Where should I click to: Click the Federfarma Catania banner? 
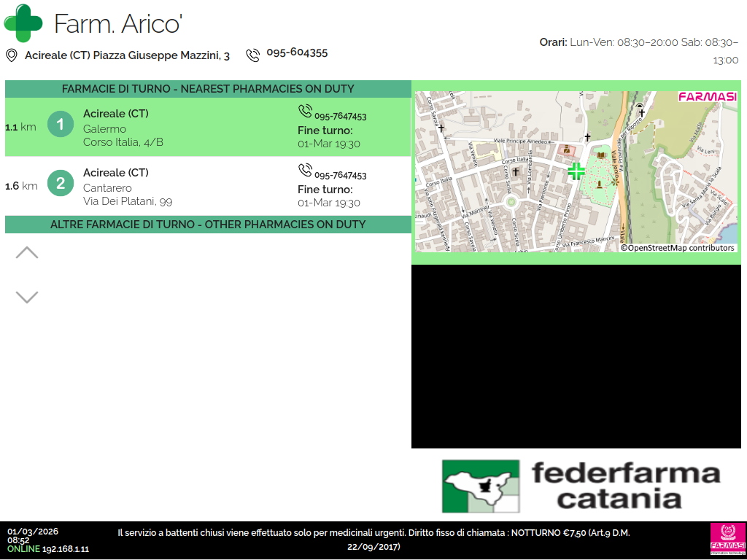click(x=581, y=486)
